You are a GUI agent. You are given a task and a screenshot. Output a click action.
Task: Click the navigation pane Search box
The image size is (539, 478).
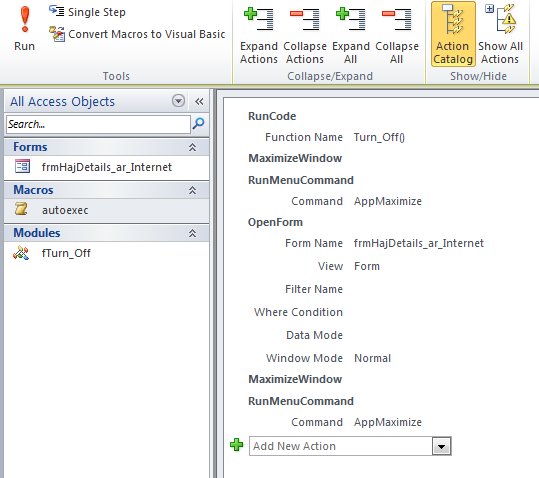point(98,124)
